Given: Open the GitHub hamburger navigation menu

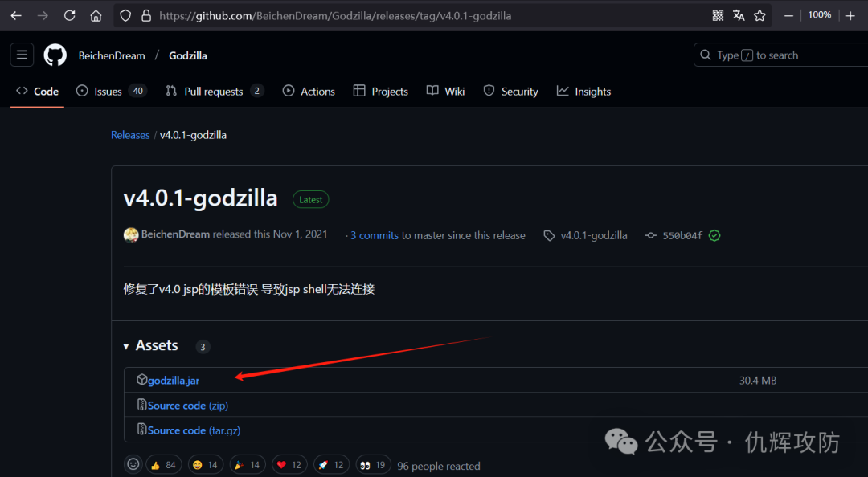Looking at the screenshot, I should 22,55.
